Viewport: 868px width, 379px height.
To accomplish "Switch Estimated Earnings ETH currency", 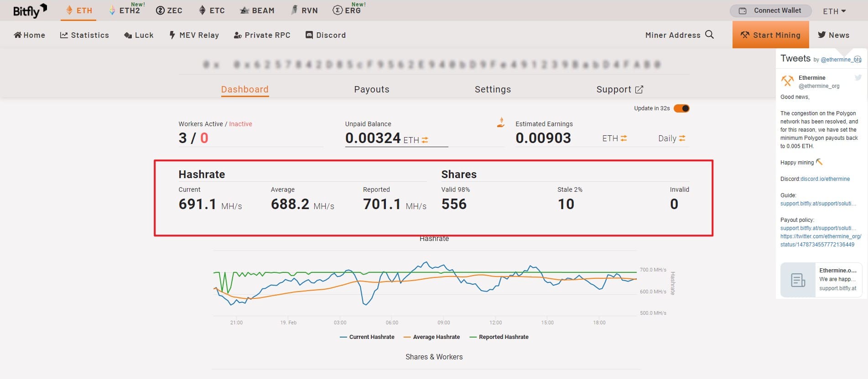I will point(614,138).
